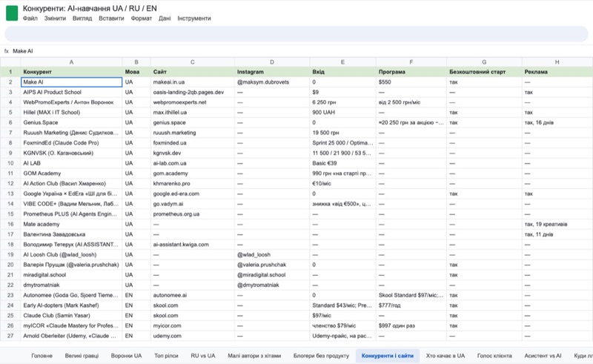Image resolution: width=593 pixels, height=364 pixels.
Task: Select column C header
Action: tap(193, 62)
